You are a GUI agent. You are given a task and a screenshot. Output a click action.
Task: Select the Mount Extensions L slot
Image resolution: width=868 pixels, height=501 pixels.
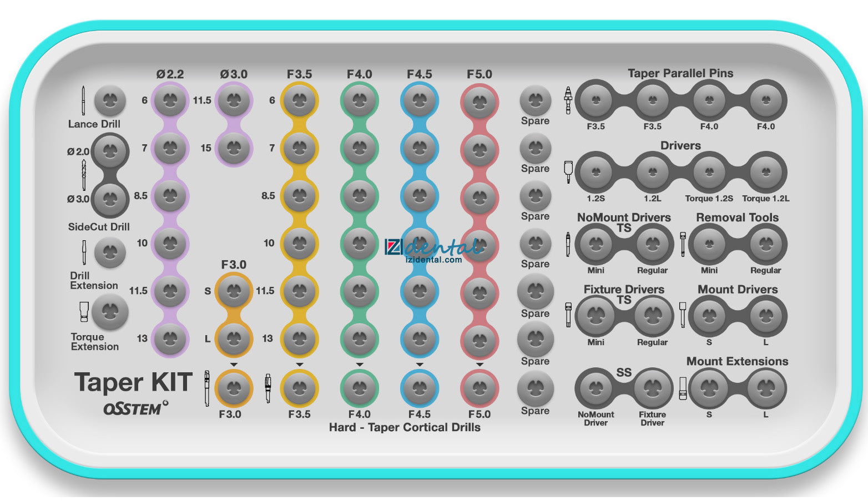click(x=766, y=388)
